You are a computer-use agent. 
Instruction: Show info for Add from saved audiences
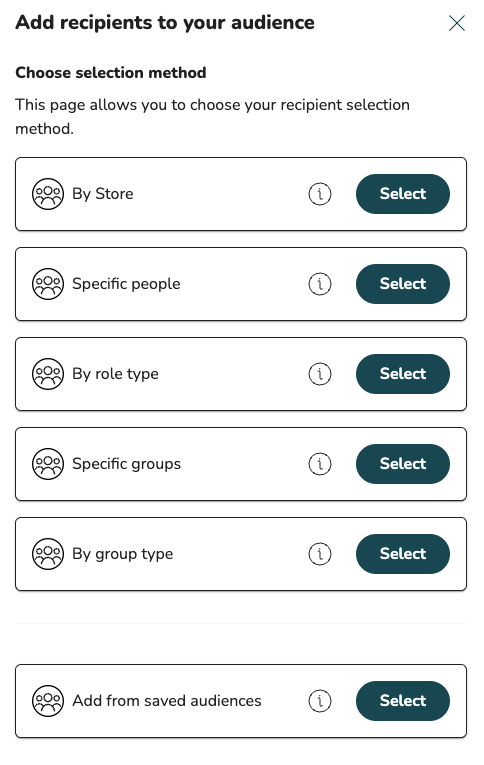point(320,701)
